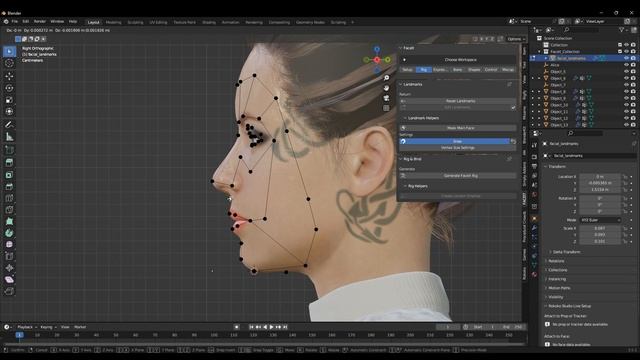Open the viewport Options dropdown
This screenshot has width=640, height=360.
pos(516,39)
